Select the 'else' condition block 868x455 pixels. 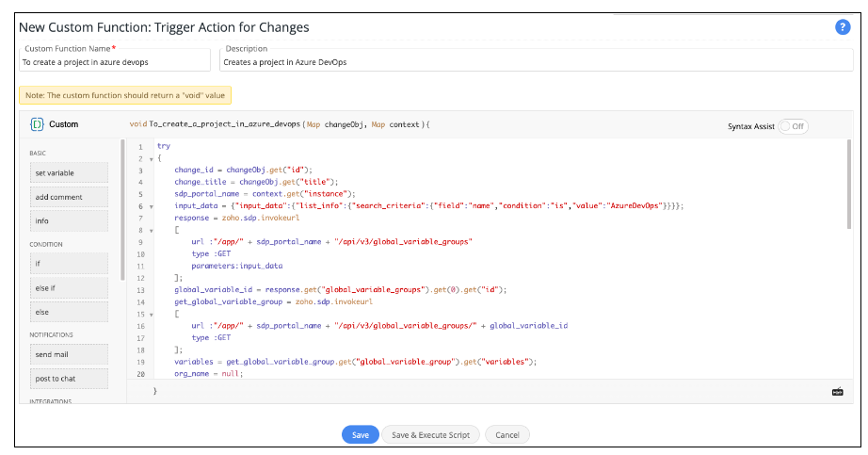pos(70,312)
